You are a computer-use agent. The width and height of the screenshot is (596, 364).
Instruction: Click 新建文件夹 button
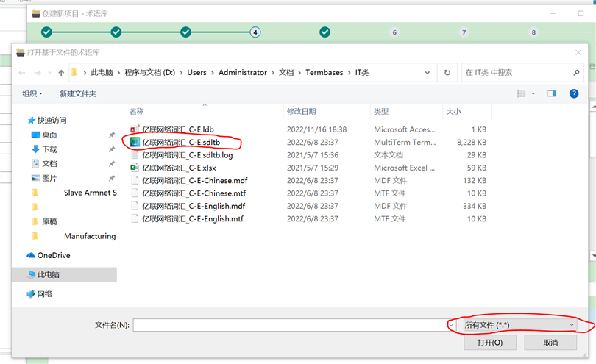pyautogui.click(x=78, y=93)
